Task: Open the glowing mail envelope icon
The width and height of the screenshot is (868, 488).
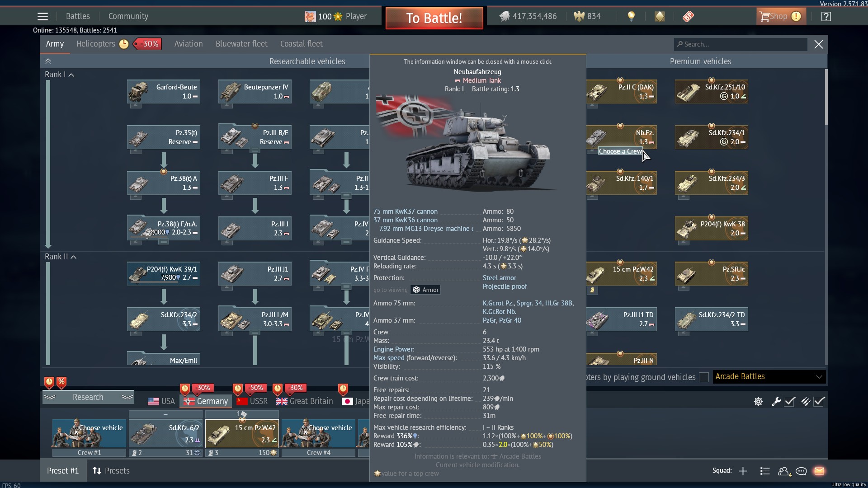Action: (x=819, y=471)
